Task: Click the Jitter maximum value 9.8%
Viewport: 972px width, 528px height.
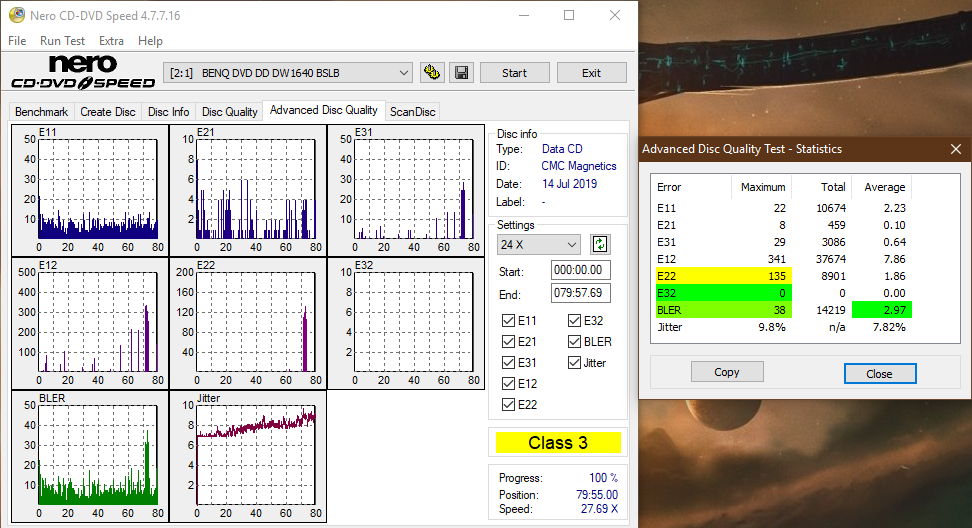Action: click(772, 327)
